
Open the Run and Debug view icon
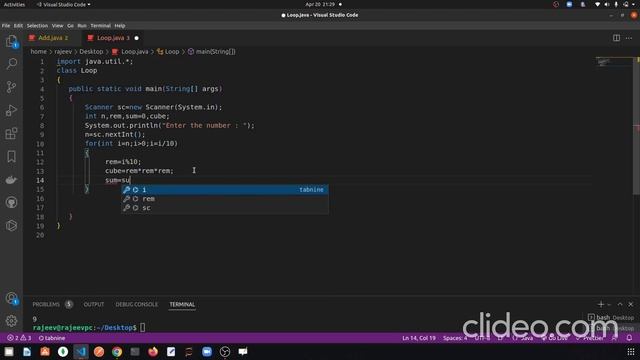click(x=11, y=110)
